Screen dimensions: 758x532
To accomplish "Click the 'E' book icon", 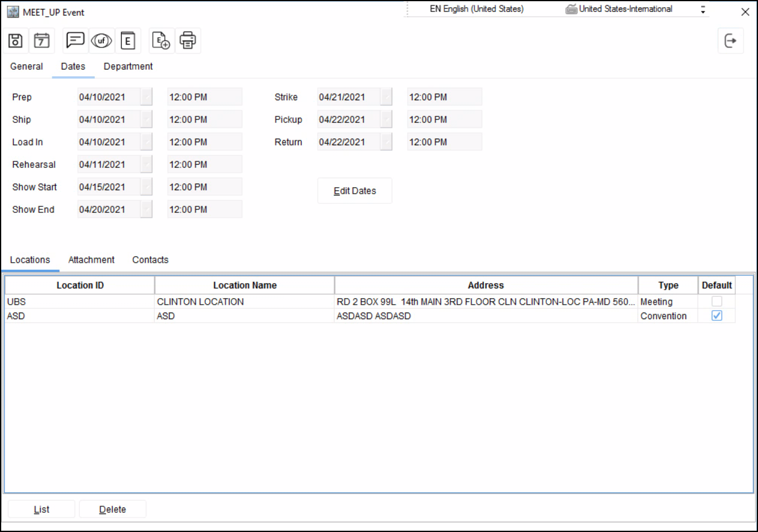I will pos(128,41).
